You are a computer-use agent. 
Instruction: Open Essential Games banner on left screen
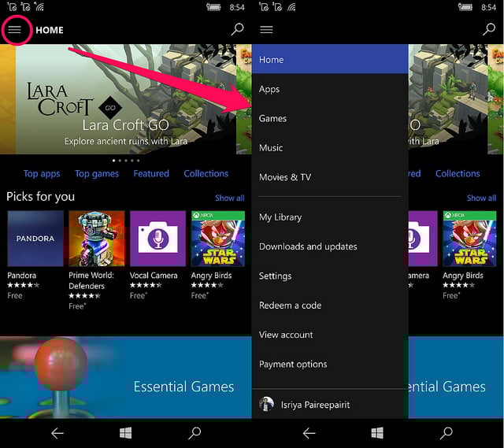tap(126, 377)
